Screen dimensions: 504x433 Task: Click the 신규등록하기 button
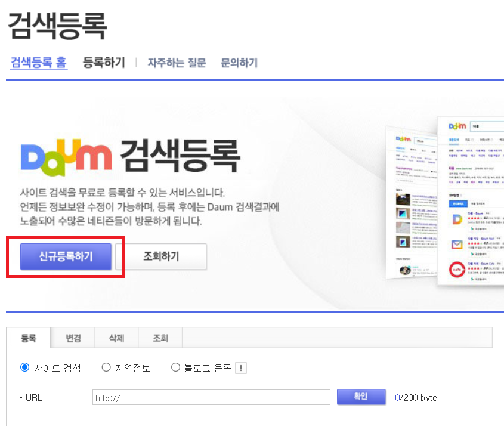pyautogui.click(x=66, y=256)
